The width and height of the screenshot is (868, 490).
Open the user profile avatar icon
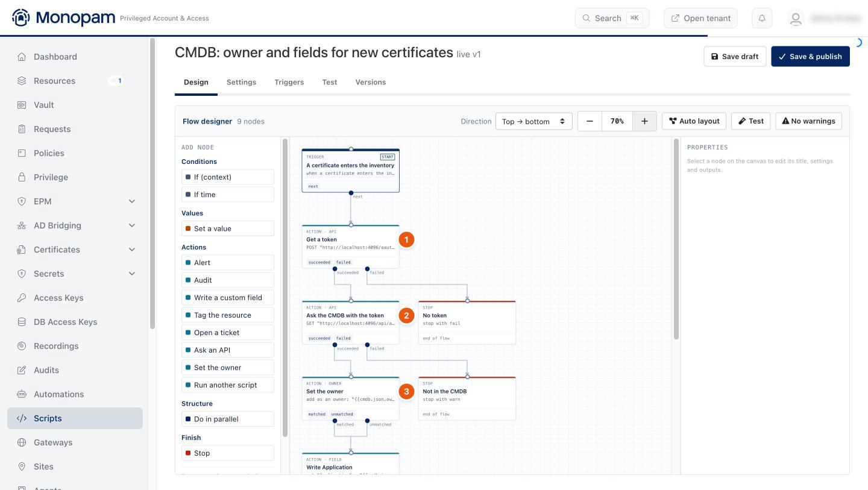pyautogui.click(x=796, y=19)
